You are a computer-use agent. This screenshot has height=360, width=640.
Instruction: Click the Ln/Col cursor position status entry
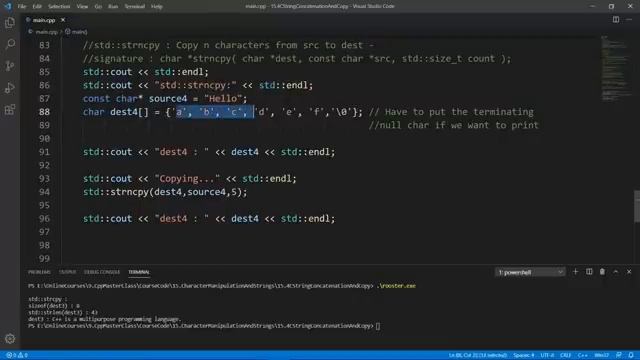point(478,355)
